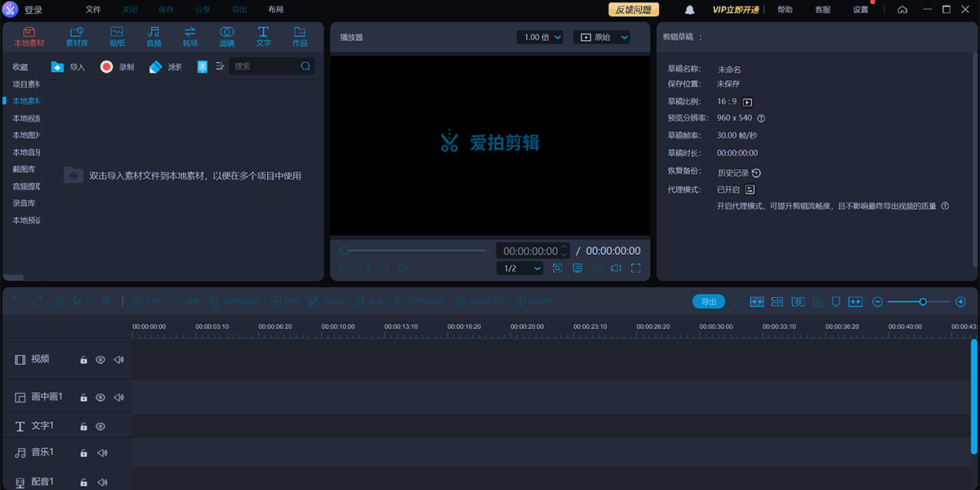
Task: Mute the 音乐1 track
Action: coord(102,452)
